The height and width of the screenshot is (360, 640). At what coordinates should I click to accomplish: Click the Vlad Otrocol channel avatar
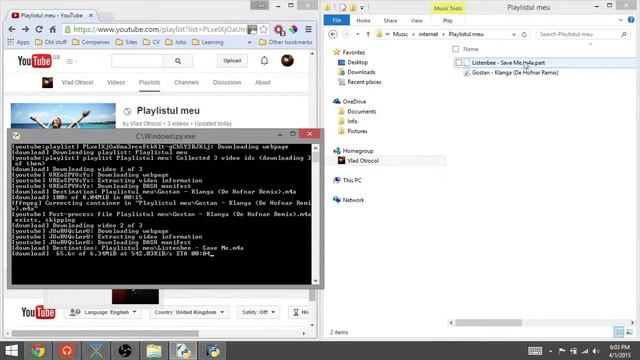tap(47, 82)
